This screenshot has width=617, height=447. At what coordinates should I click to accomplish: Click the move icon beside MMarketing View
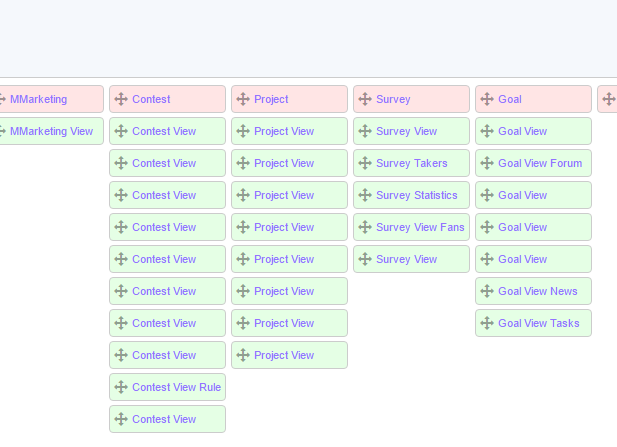(x=2, y=131)
